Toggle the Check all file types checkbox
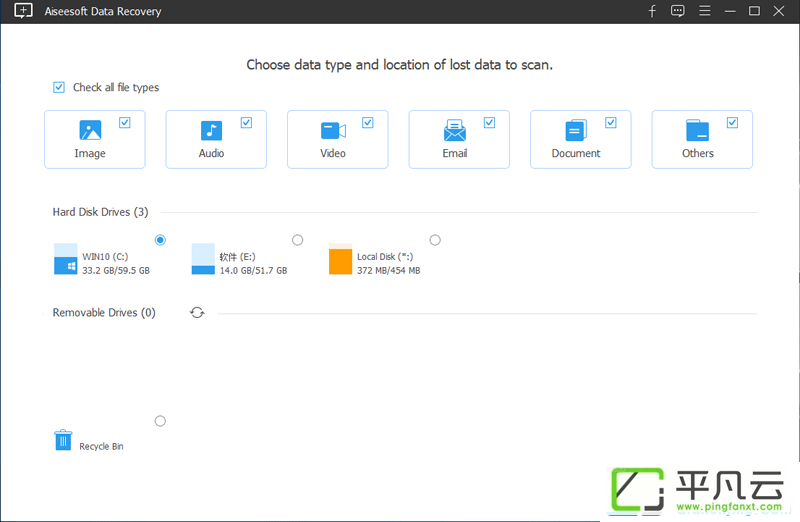800x522 pixels. point(59,87)
